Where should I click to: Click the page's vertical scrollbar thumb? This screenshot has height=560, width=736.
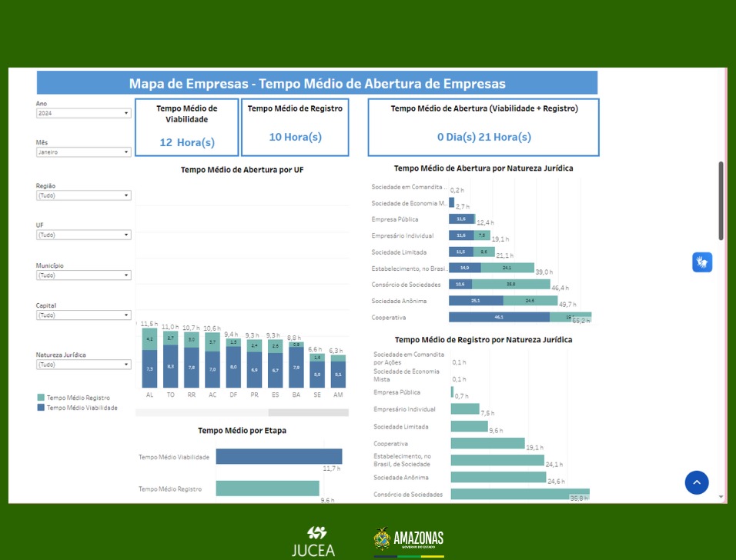tap(721, 200)
